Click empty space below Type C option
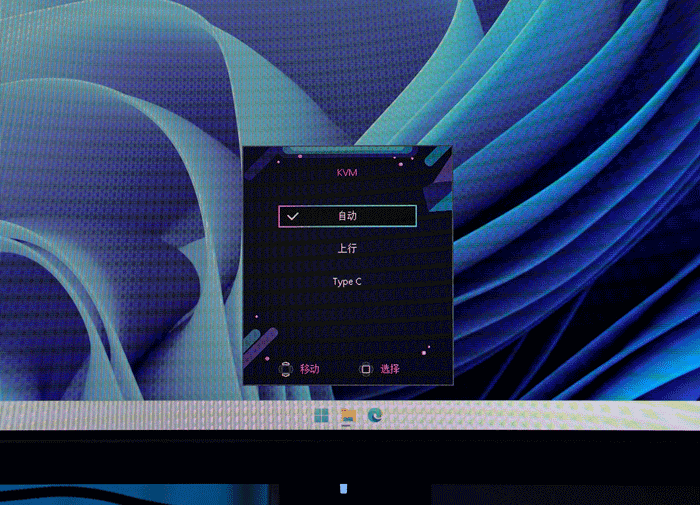The width and height of the screenshot is (700, 505). [347, 320]
